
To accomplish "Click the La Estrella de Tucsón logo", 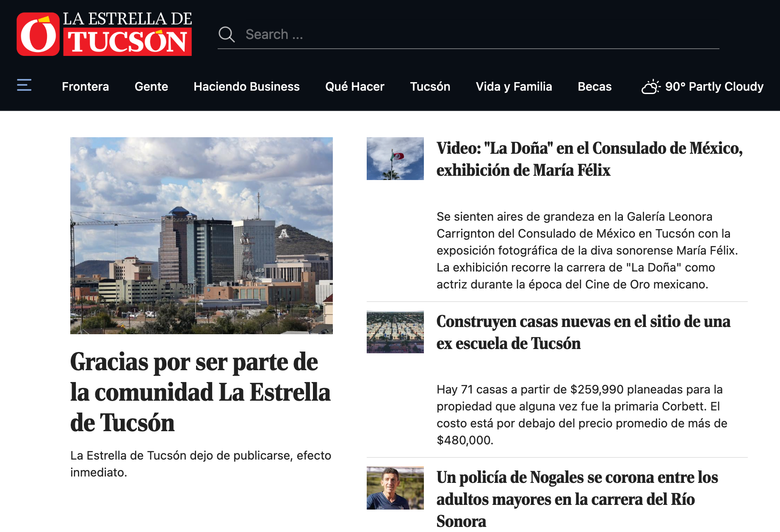I will coord(104,34).
